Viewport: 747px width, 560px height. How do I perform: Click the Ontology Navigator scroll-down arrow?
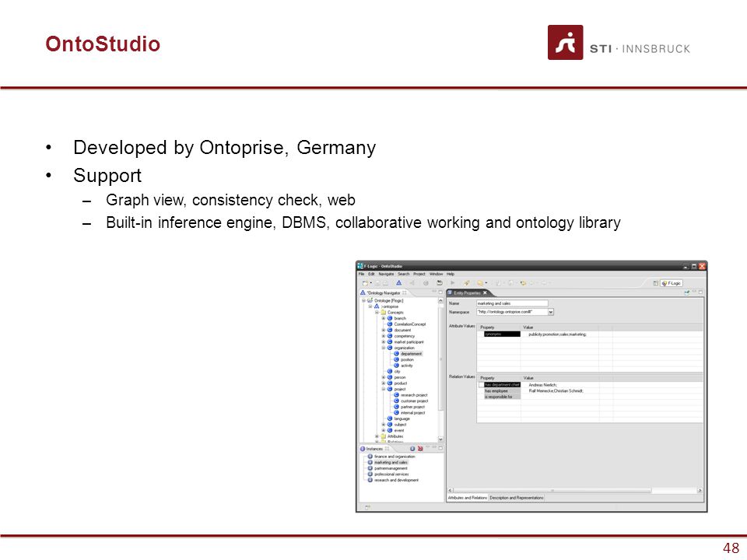440,439
